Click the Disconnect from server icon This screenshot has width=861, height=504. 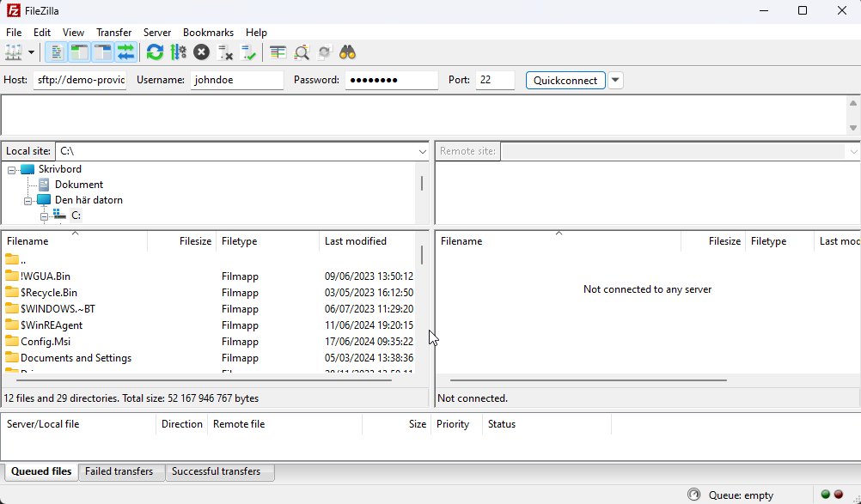pyautogui.click(x=225, y=52)
